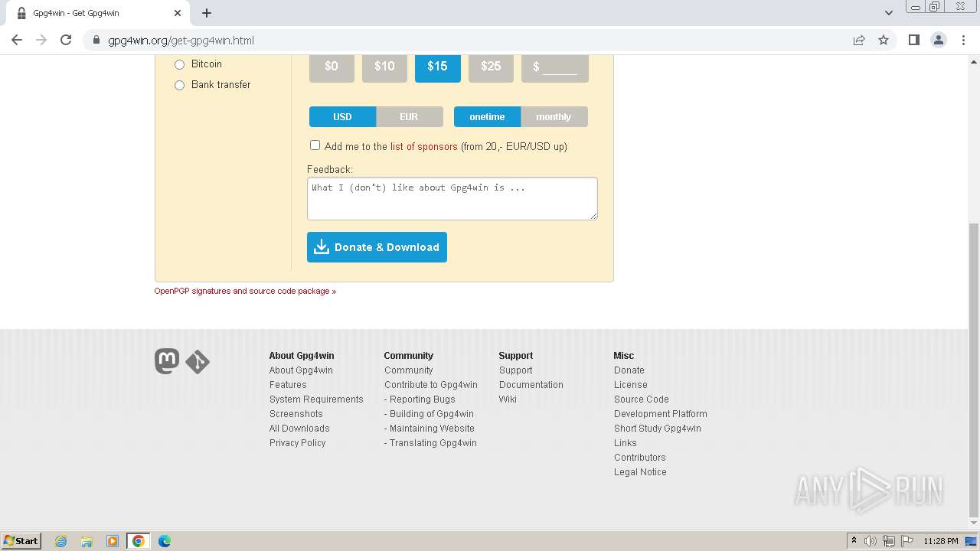Choose the $25 donation amount
980x551 pixels.
(491, 67)
